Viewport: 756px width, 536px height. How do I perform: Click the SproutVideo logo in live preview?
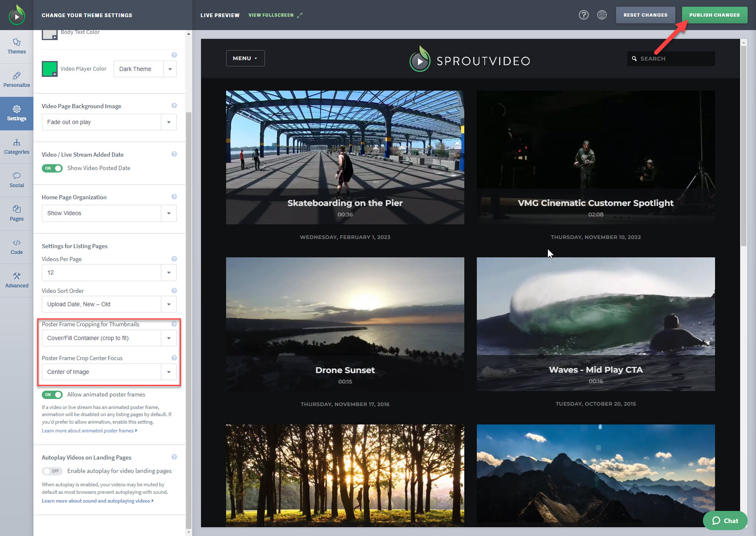tap(470, 59)
